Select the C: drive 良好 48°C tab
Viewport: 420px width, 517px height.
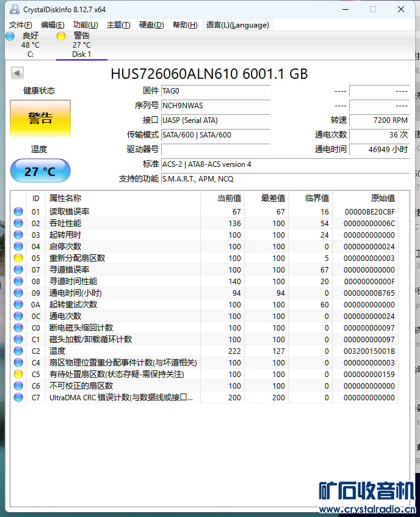tap(31, 45)
